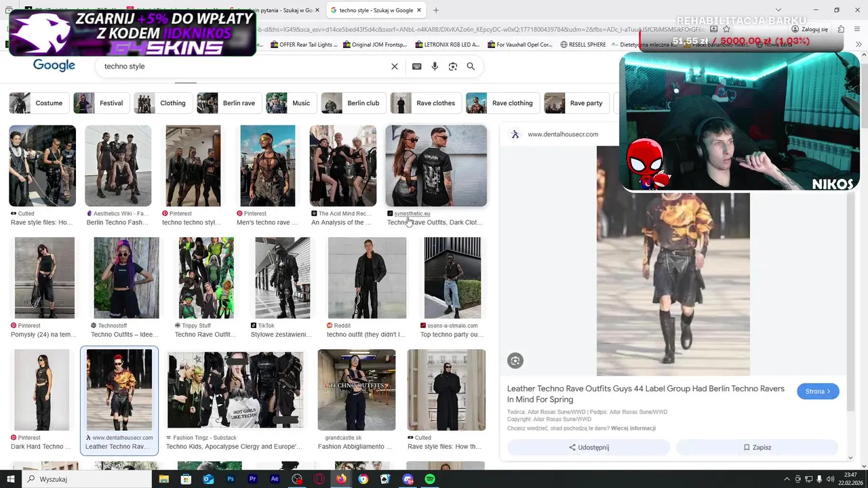Screen dimensions: 868x488
Task: Show more bookmarks overflow chevron
Action: pos(859,45)
